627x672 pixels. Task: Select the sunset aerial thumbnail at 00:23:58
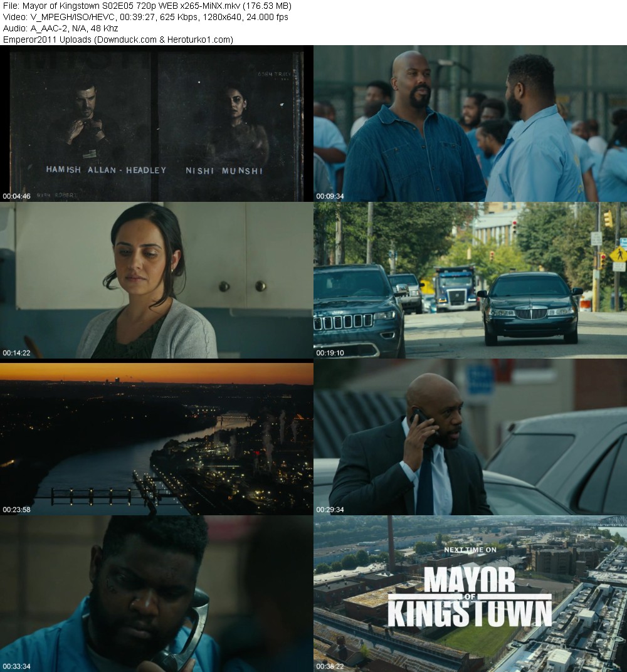pyautogui.click(x=156, y=437)
